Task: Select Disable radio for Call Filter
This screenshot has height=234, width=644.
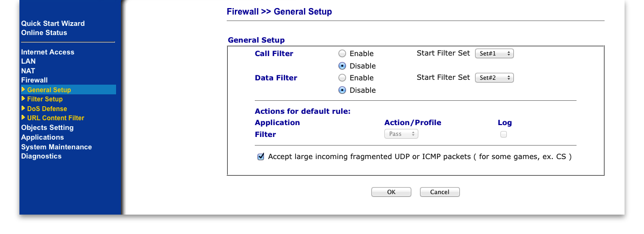Action: [342, 66]
